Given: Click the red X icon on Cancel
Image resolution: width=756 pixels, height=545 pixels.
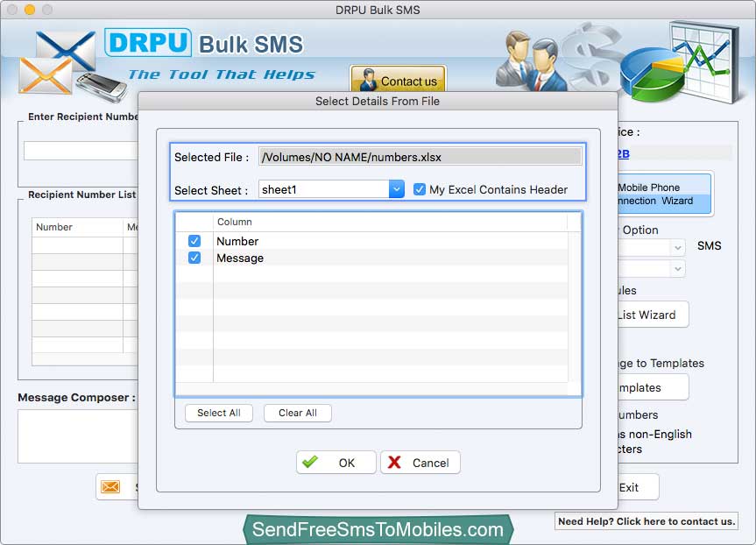Looking at the screenshot, I should pyautogui.click(x=394, y=462).
